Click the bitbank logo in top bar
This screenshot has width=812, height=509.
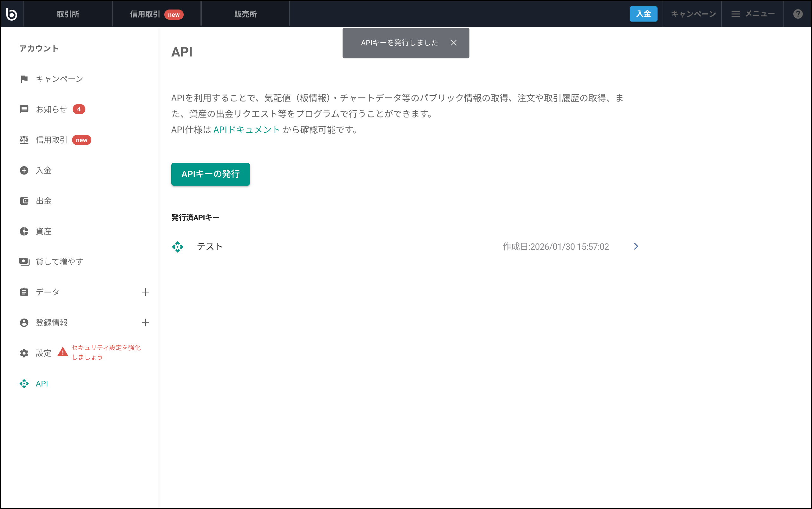12,13
